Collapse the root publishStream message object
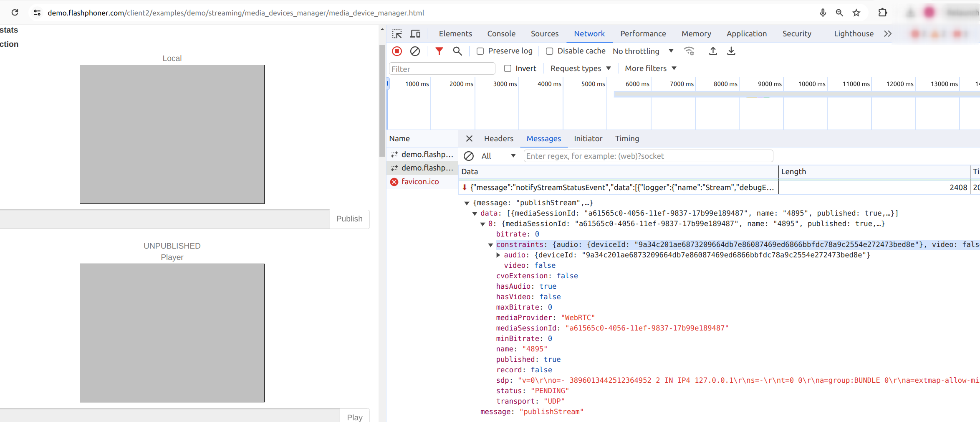980x422 pixels. (x=467, y=203)
